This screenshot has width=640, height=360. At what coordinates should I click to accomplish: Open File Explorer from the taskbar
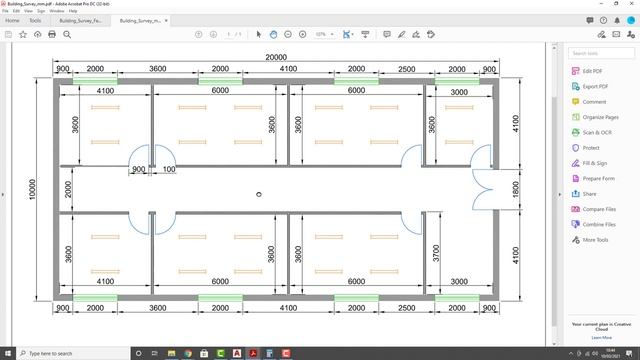point(171,353)
